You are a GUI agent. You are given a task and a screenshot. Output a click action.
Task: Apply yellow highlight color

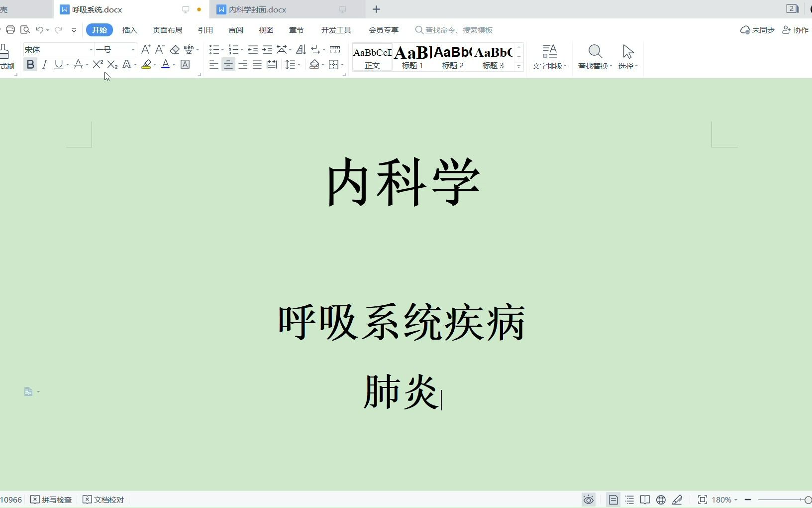[146, 65]
